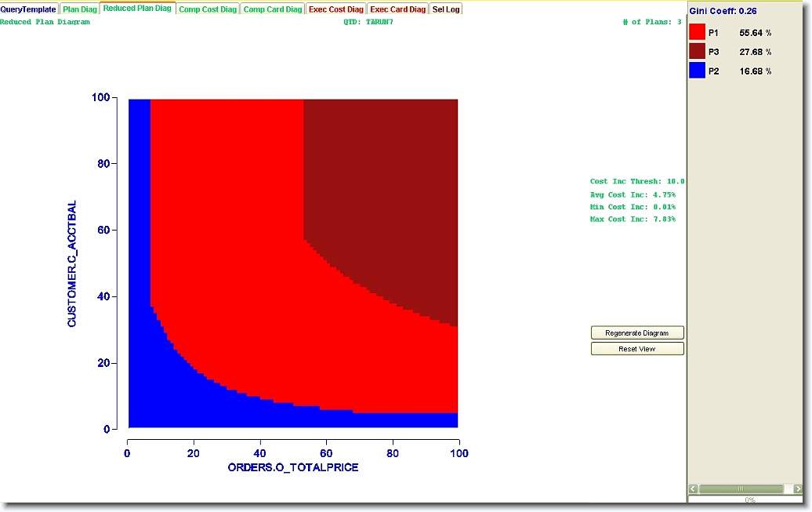Select the dark red P3 legend swatch
Image resolution: width=812 pixels, height=512 pixels.
click(x=697, y=52)
